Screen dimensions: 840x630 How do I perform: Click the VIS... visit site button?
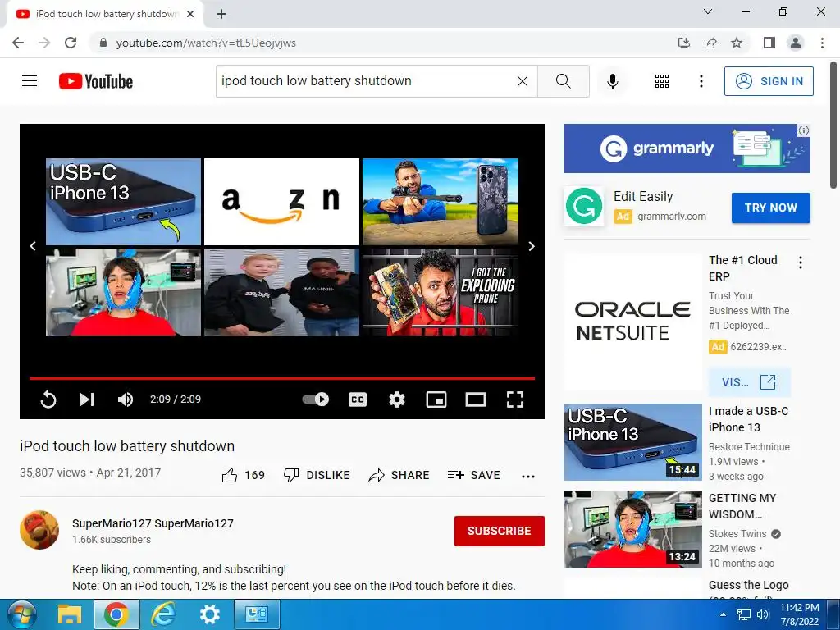pyautogui.click(x=749, y=382)
